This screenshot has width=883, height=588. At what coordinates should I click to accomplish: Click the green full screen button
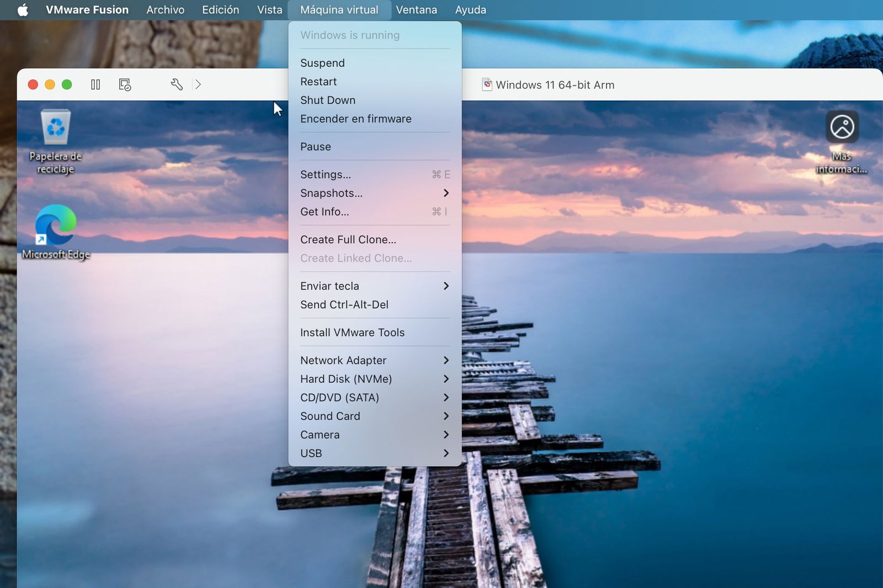coord(67,84)
